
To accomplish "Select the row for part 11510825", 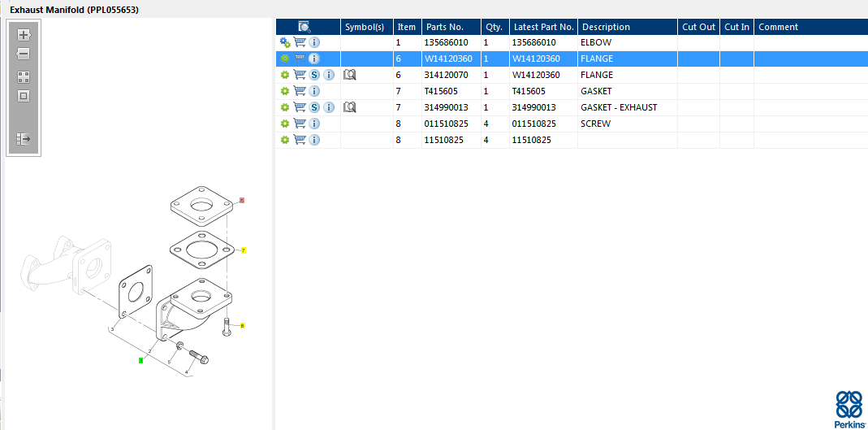I will pos(444,140).
